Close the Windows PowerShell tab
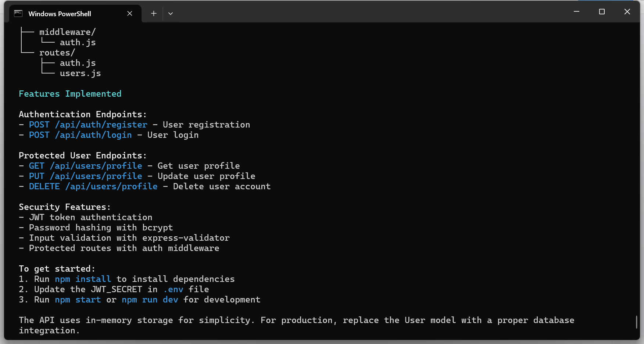 130,14
